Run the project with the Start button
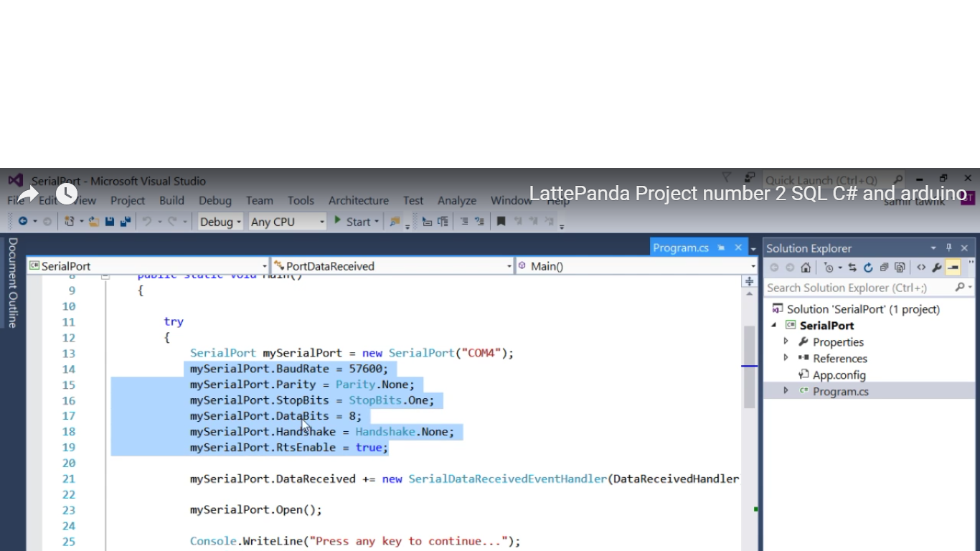This screenshot has height=551, width=980. pos(352,221)
